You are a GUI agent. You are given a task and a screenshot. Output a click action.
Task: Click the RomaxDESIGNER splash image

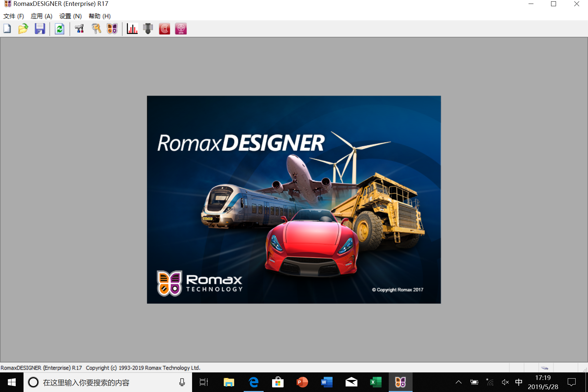click(x=294, y=200)
